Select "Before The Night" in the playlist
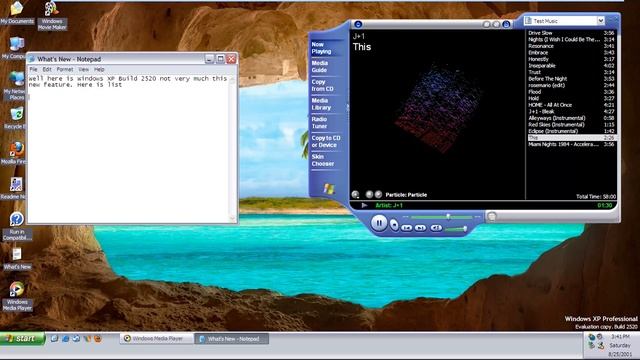Viewport: 640px width, 360px height. [571, 79]
